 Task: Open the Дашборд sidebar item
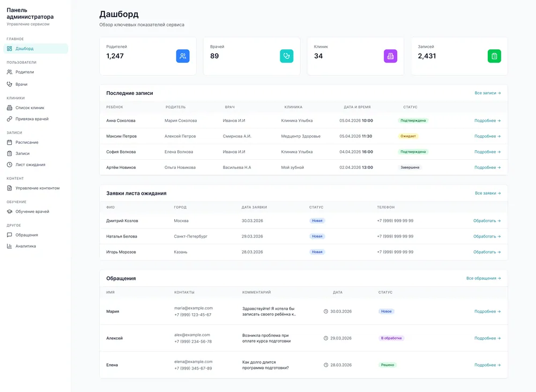(35, 49)
